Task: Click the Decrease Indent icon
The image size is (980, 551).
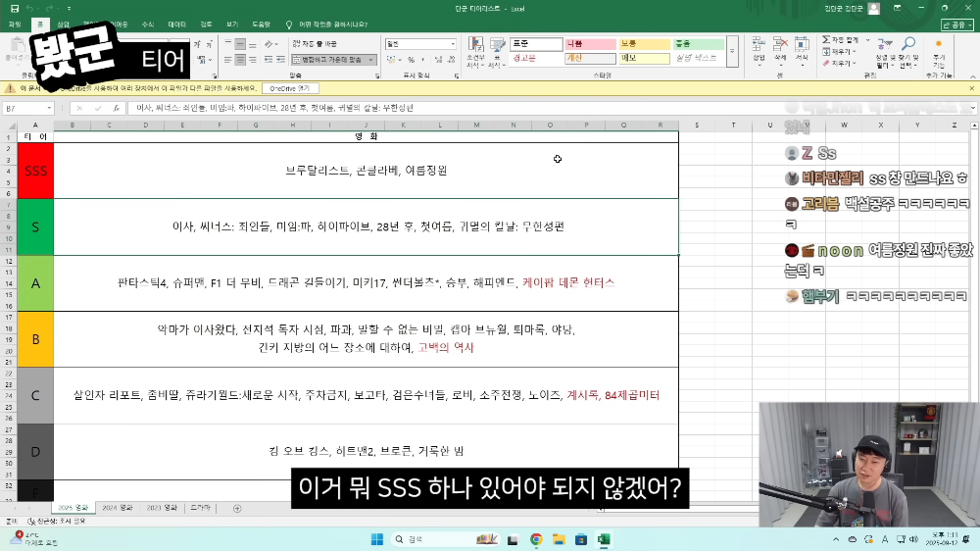Action: [269, 60]
